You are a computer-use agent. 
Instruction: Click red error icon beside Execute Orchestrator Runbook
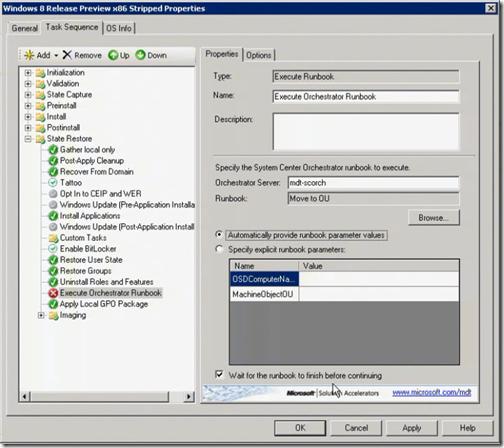[x=53, y=293]
